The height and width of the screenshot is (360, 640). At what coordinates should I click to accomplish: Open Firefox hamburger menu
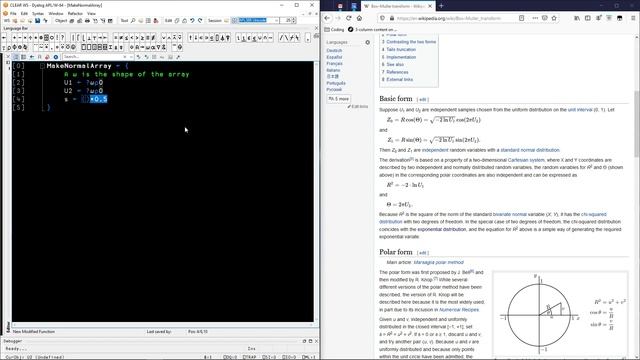tap(633, 18)
